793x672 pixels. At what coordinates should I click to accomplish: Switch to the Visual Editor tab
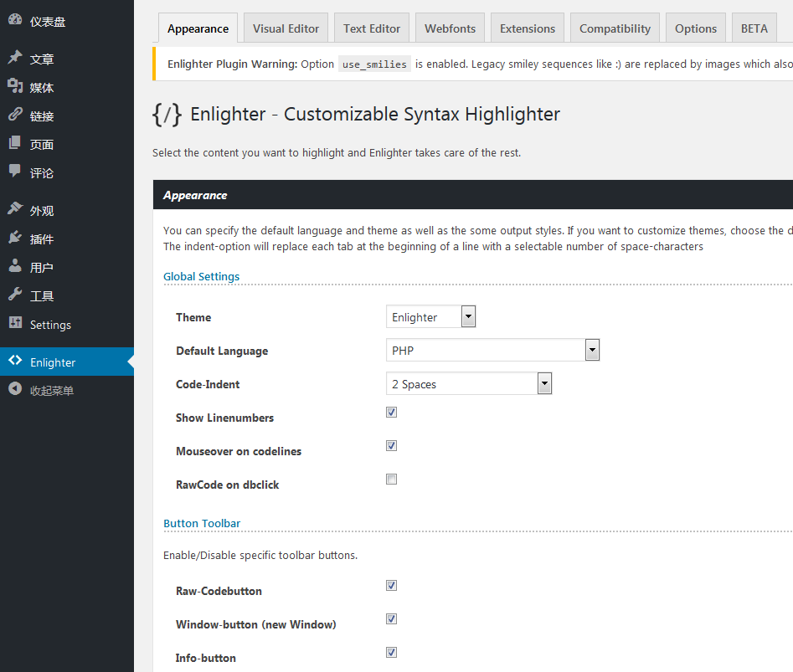pos(286,28)
